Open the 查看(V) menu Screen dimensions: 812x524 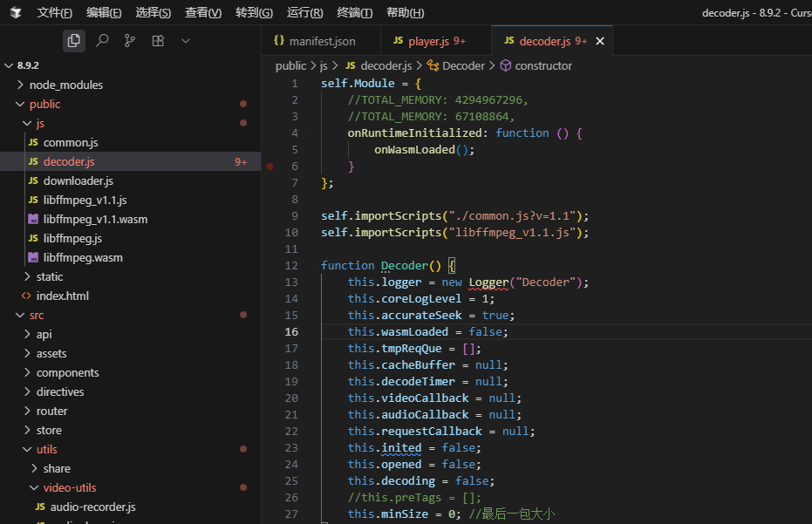click(203, 12)
